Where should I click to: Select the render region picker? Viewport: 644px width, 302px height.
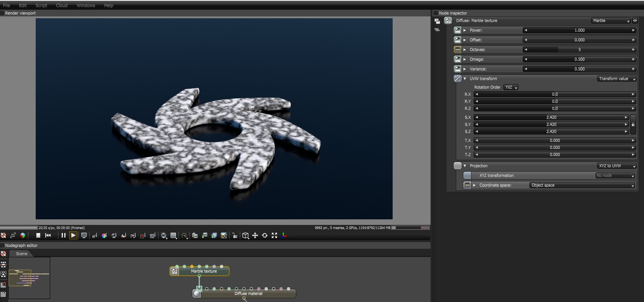coord(143,235)
